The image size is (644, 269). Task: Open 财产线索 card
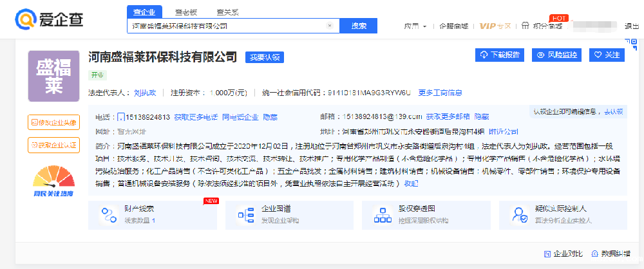pyautogui.click(x=153, y=215)
